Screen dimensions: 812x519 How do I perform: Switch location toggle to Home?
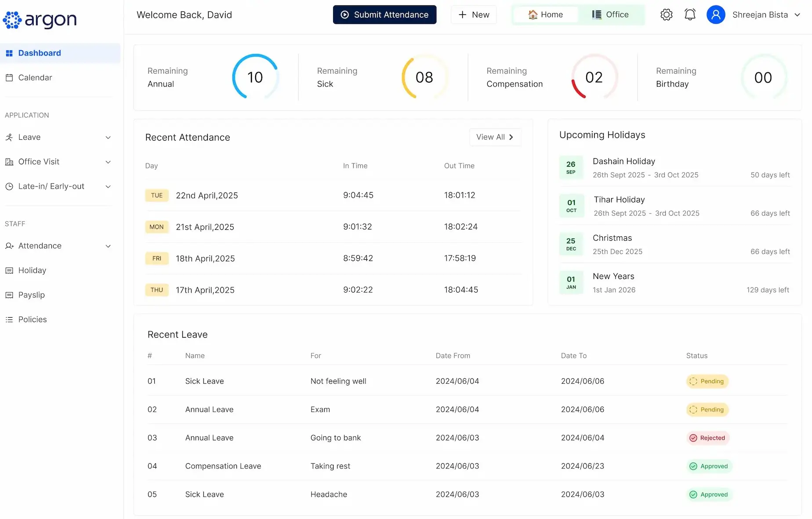tap(545, 15)
